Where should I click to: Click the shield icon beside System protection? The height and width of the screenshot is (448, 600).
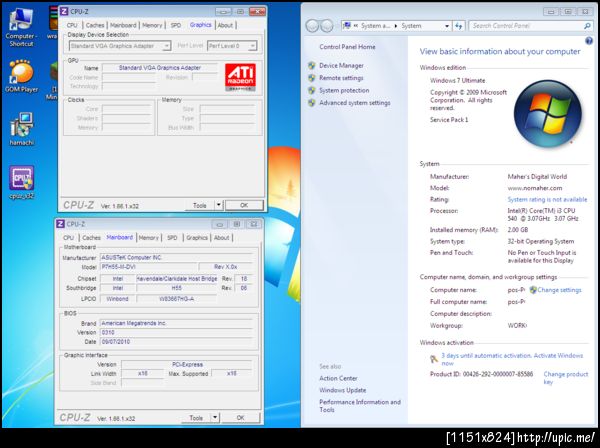pos(311,91)
